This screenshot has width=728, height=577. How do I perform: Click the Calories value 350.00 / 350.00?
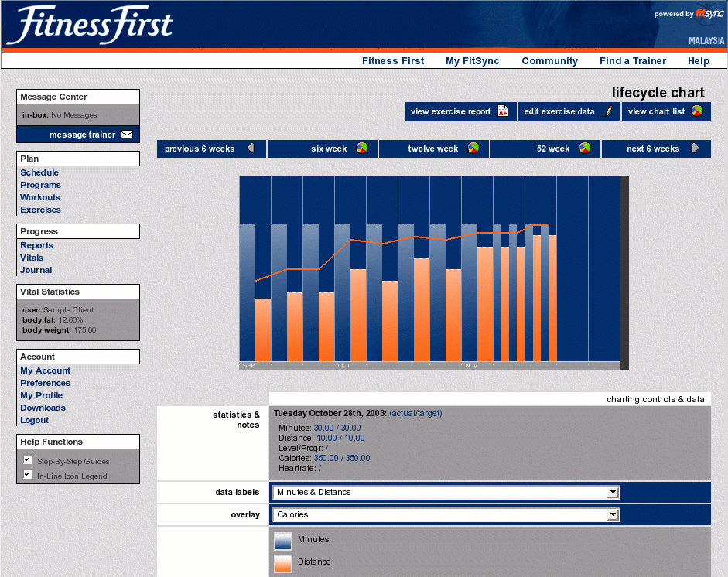coord(342,458)
